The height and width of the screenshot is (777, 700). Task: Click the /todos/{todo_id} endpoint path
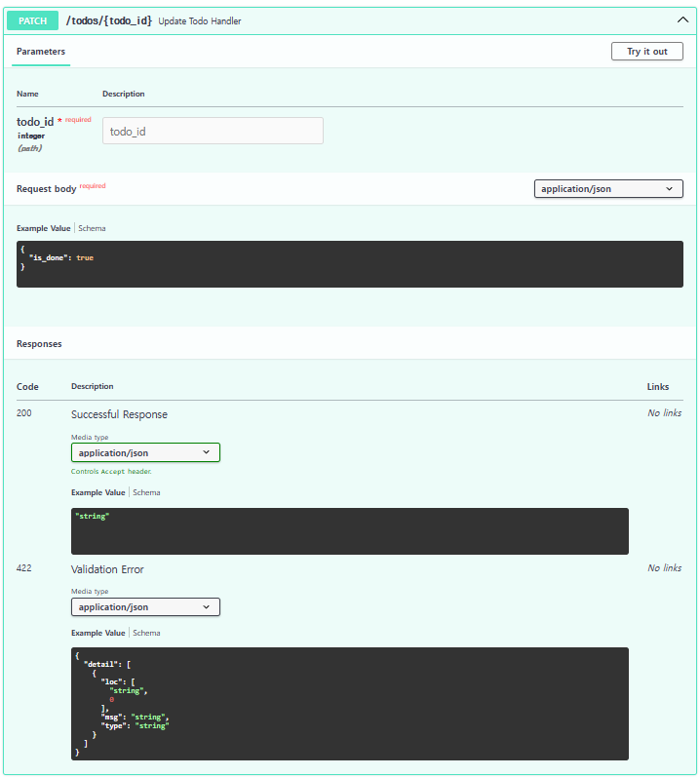coord(109,20)
